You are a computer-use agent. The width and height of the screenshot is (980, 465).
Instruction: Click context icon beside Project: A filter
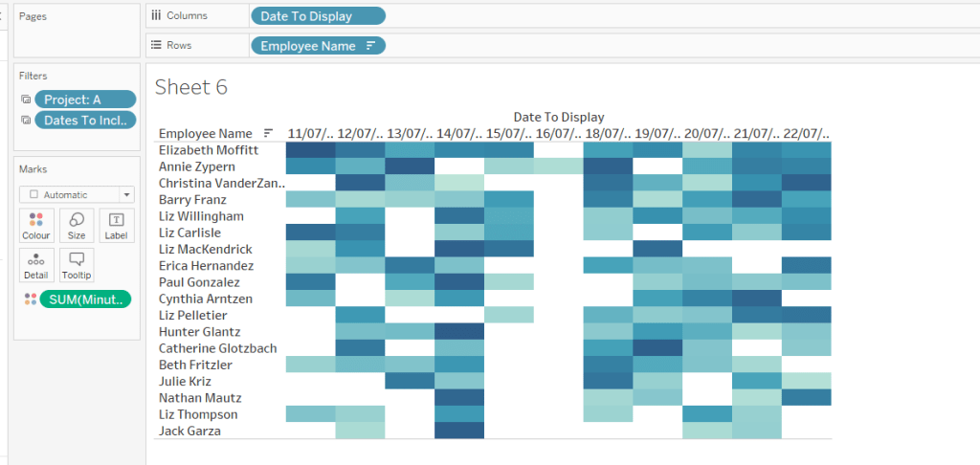tap(25, 100)
